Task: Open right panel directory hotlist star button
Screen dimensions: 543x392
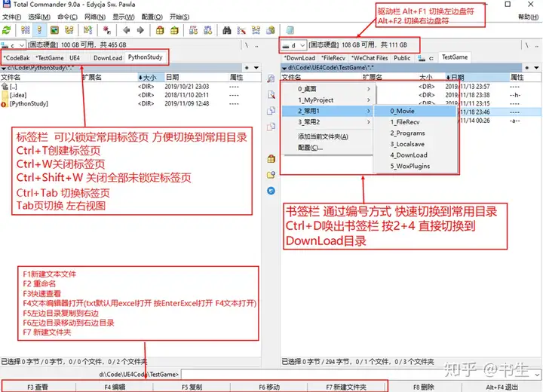Action: tap(526, 68)
